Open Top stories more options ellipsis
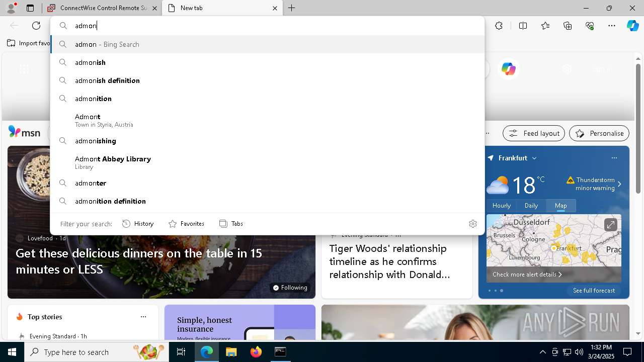This screenshot has height=362, width=644. point(143,317)
